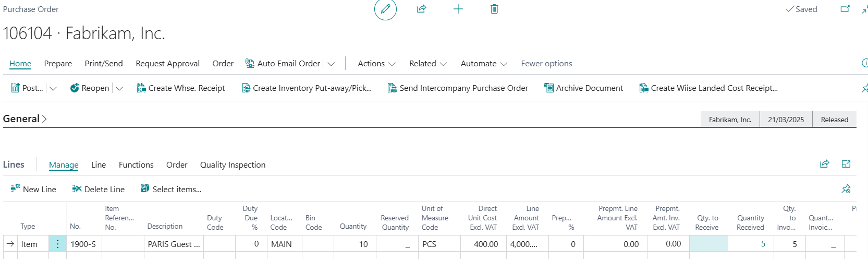Click the Reopen action

90,88
